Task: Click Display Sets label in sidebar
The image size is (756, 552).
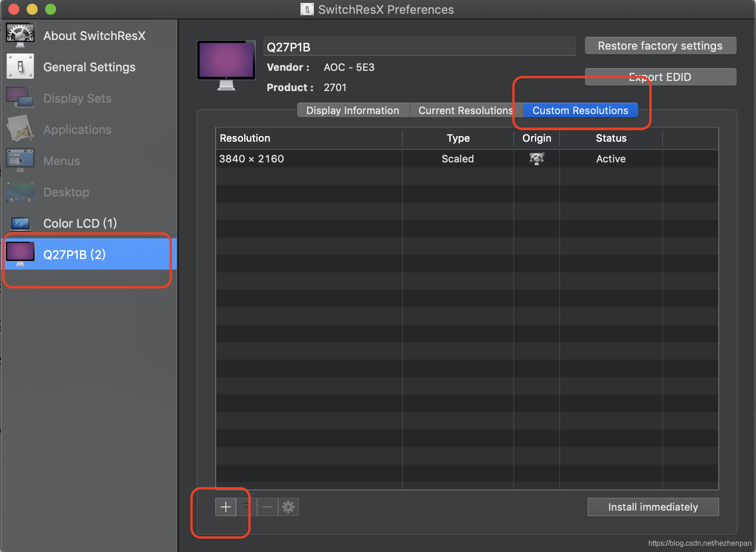Action: 77,98
